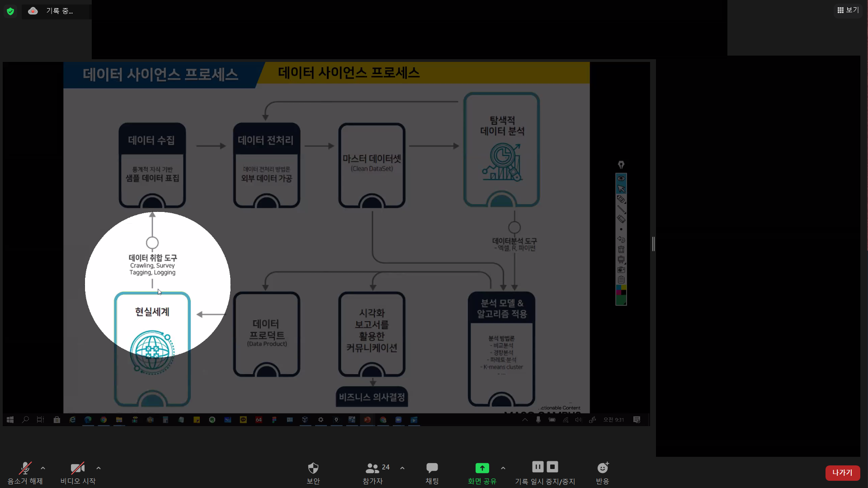This screenshot has height=488, width=868.
Task: Click the red 나가기 leave button
Action: 842,473
